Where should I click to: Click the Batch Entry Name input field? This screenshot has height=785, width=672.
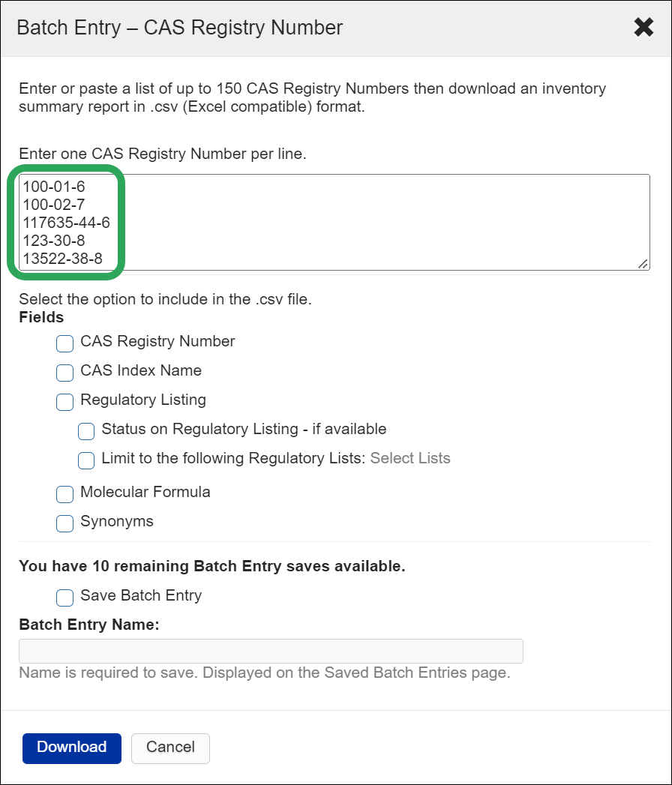click(x=271, y=651)
